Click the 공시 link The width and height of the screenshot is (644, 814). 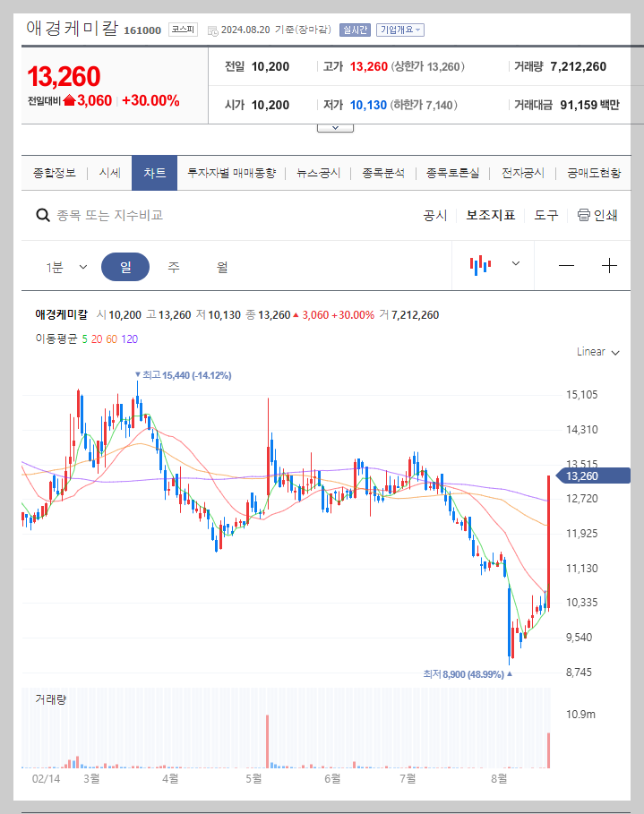(434, 215)
